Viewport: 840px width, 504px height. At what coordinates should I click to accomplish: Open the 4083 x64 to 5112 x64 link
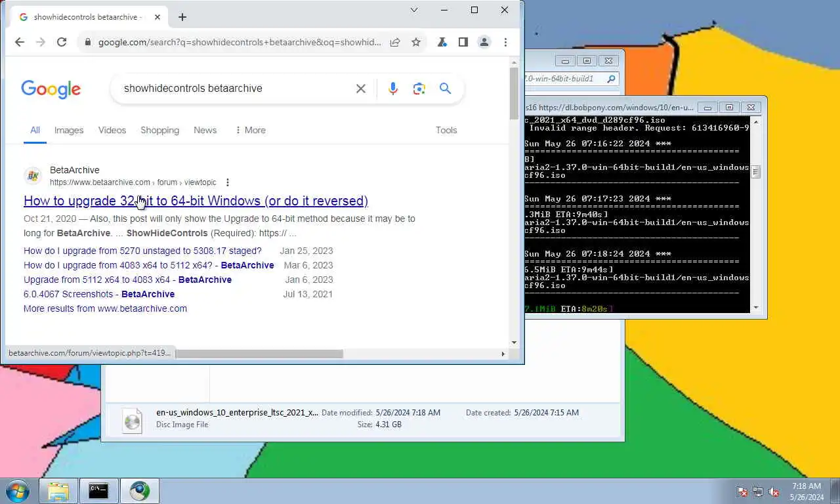pyautogui.click(x=149, y=265)
